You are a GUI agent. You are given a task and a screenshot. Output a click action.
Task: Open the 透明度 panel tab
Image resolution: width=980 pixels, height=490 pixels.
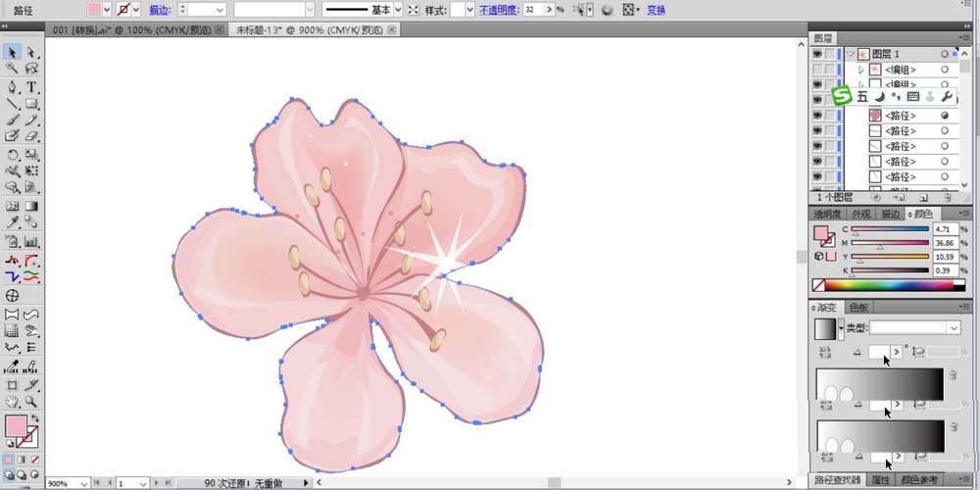pos(827,214)
